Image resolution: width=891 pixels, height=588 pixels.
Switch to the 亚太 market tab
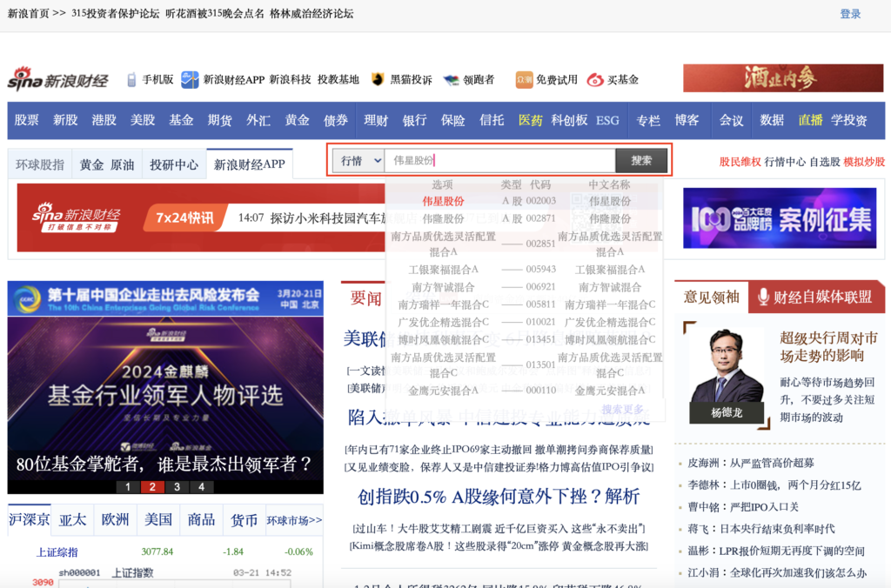(72, 520)
